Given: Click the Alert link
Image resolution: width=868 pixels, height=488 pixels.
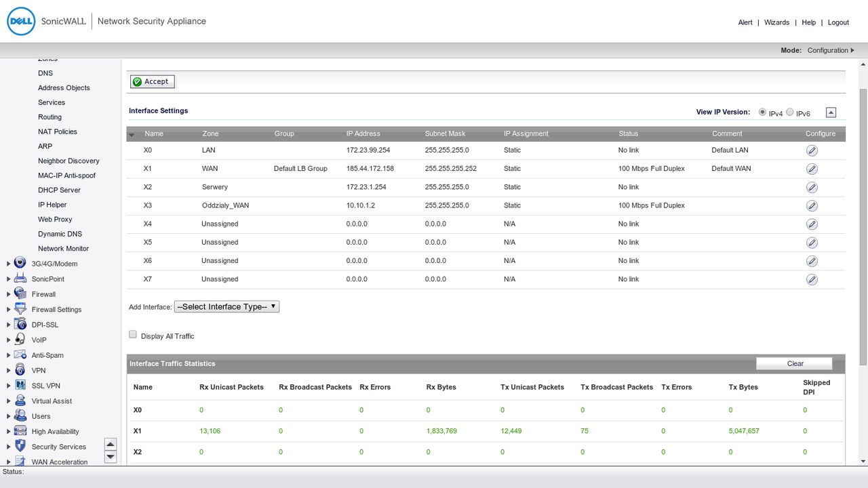Looking at the screenshot, I should [745, 22].
